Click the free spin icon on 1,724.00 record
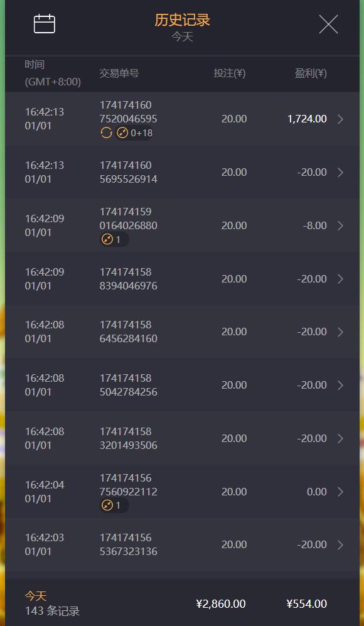The image size is (364, 626). [x=106, y=133]
